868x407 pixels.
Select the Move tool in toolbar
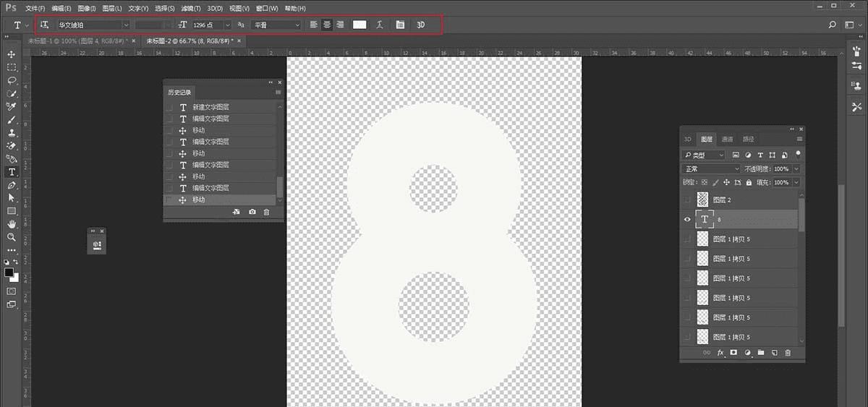click(12, 54)
